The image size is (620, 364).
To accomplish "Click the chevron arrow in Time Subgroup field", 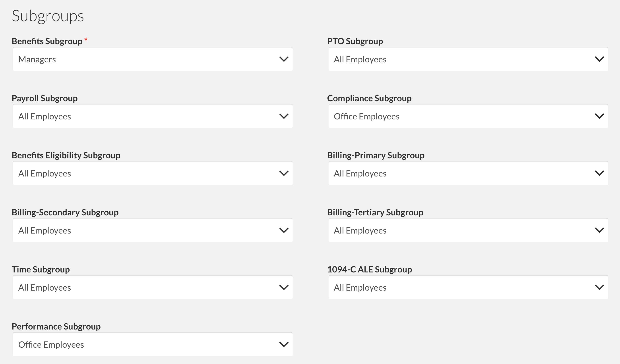I will [284, 287].
